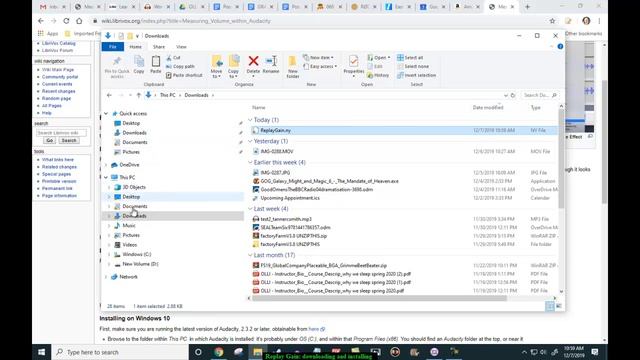This screenshot has height=360, width=640.
Task: Click the Copy ribbon icon
Action: tap(139, 64)
